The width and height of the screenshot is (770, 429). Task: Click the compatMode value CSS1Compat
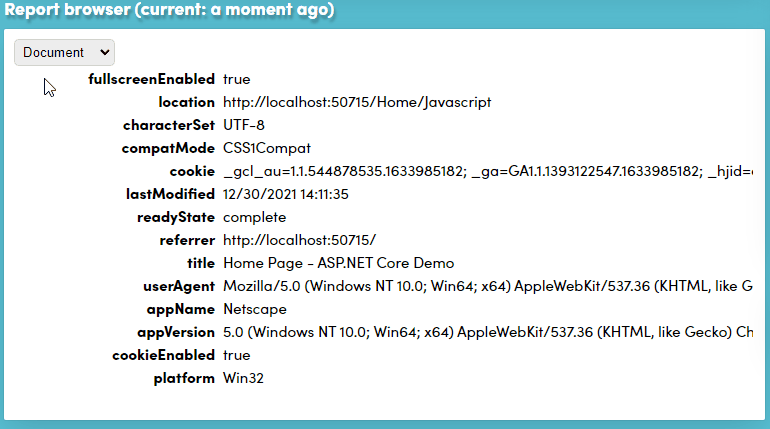pos(267,148)
